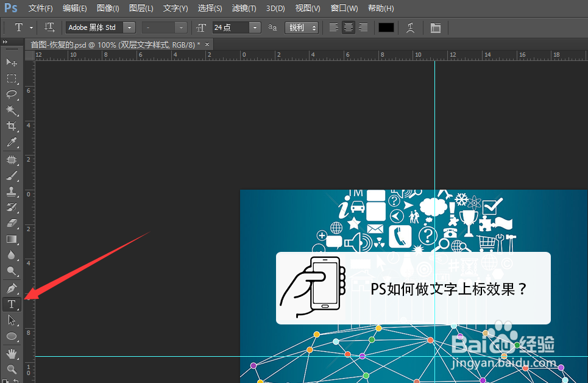
Task: Open the 文字 menu
Action: coord(175,8)
